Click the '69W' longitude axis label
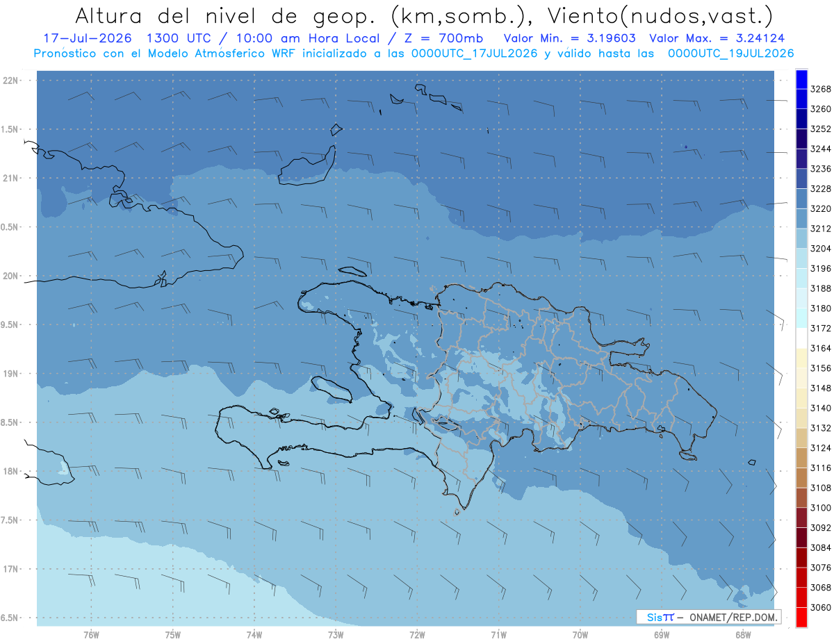834x644 pixels. point(662,635)
